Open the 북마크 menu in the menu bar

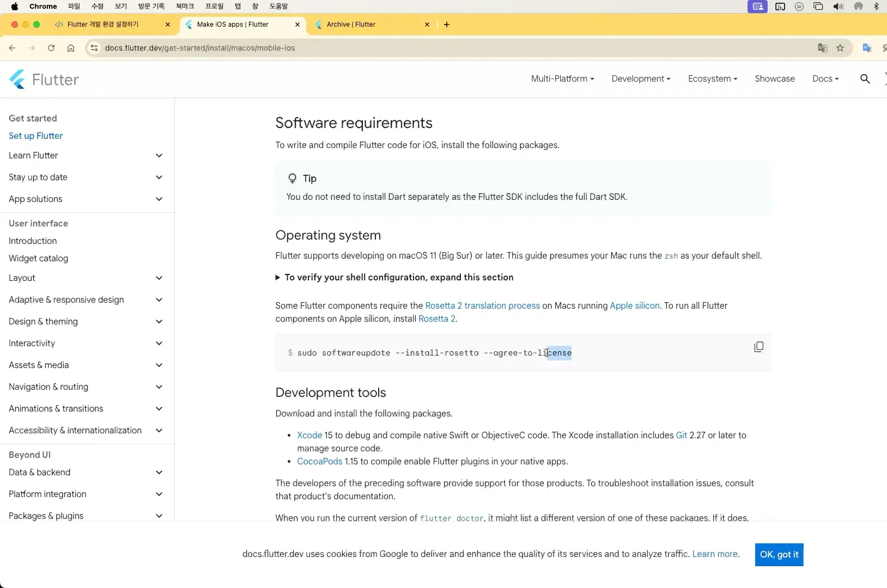click(185, 7)
